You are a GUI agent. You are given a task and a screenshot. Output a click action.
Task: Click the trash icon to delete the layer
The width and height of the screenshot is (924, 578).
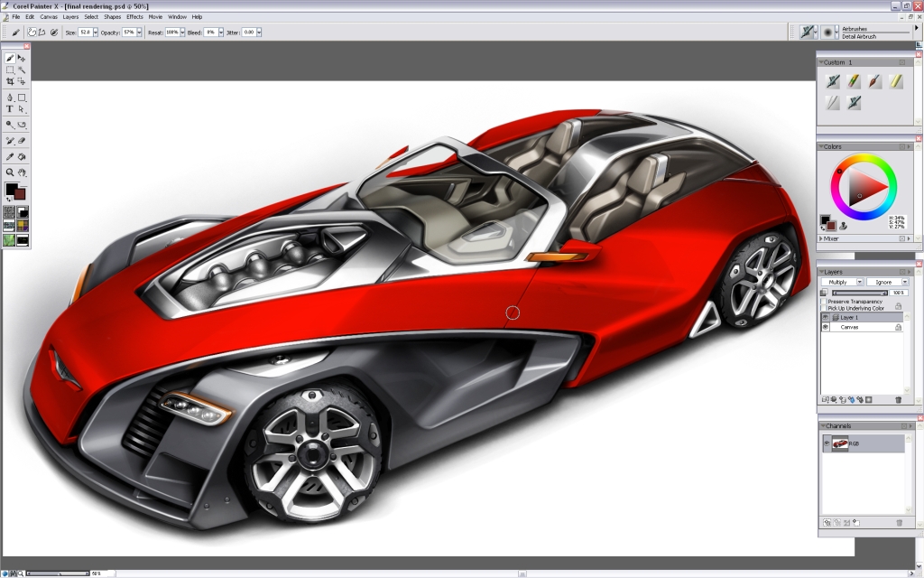click(899, 399)
